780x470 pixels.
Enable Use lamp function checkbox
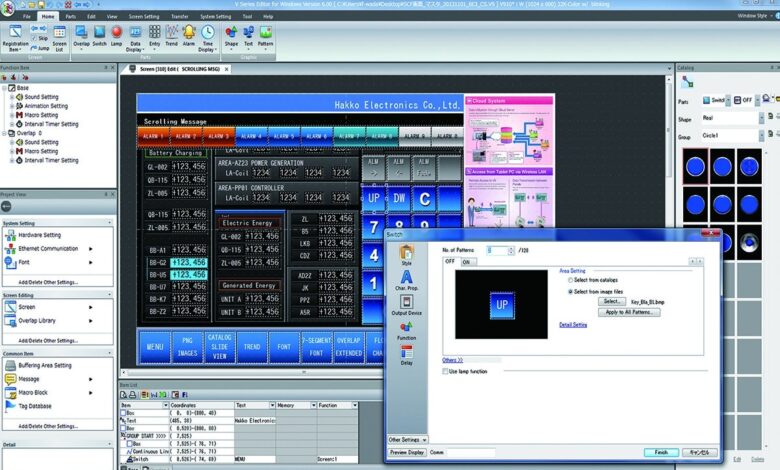[445, 372]
